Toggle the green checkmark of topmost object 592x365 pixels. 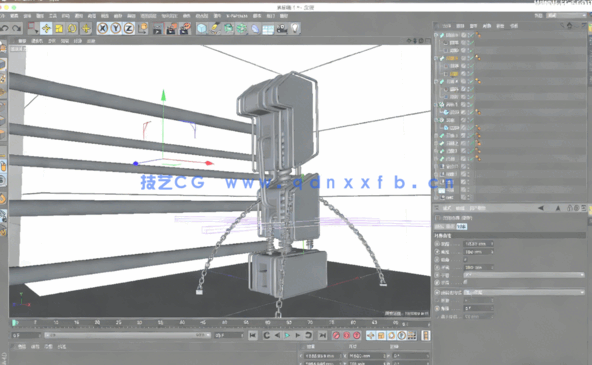[x=471, y=35]
